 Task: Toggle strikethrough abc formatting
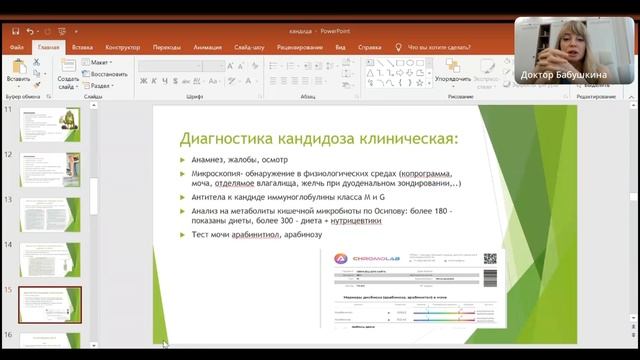click(x=186, y=81)
